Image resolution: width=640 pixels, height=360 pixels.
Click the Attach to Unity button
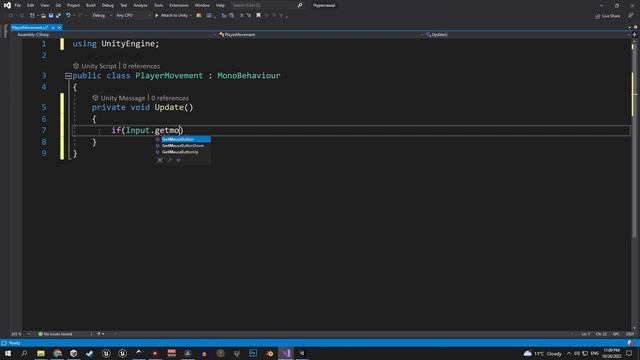click(x=171, y=16)
